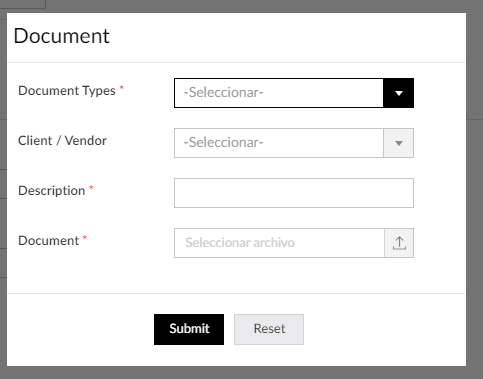The height and width of the screenshot is (379, 483).
Task: Click the Client / Vendor label
Action: pos(62,141)
